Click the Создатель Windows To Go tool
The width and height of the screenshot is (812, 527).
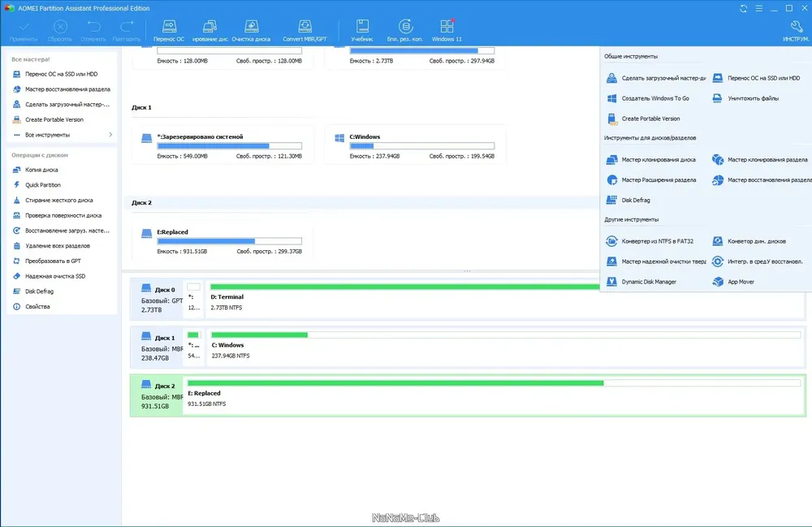point(647,98)
